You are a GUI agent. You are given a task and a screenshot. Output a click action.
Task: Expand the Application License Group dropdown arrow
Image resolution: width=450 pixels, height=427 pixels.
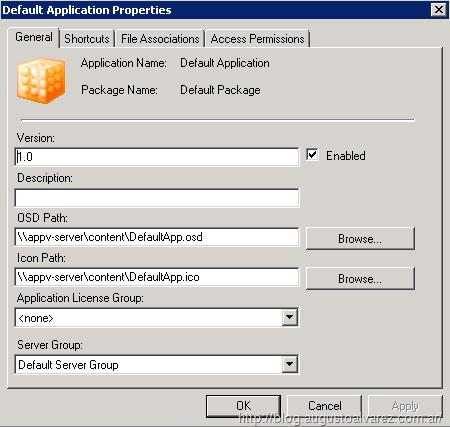click(x=290, y=317)
